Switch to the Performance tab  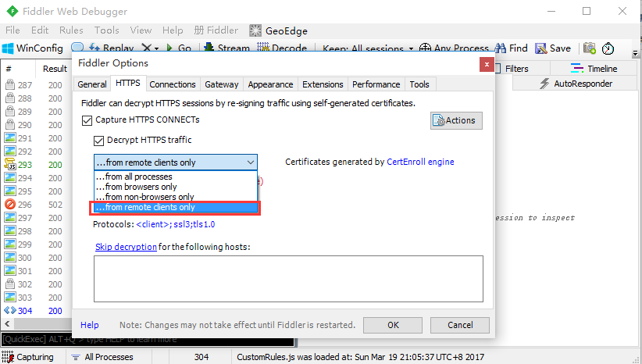coord(376,84)
